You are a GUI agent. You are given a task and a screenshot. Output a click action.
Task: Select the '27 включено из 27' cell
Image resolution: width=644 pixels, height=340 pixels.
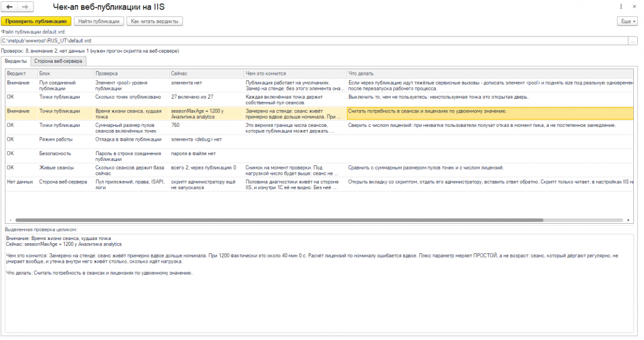[x=206, y=99]
